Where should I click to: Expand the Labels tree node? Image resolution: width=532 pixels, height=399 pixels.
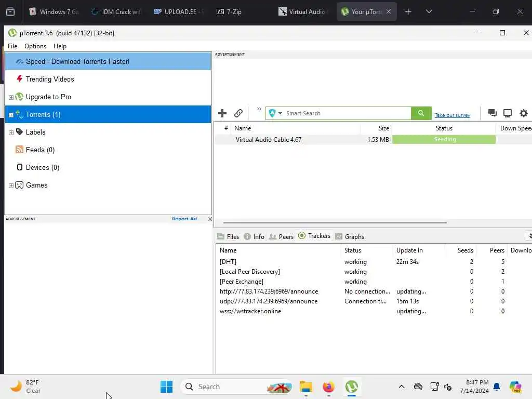pyautogui.click(x=11, y=132)
